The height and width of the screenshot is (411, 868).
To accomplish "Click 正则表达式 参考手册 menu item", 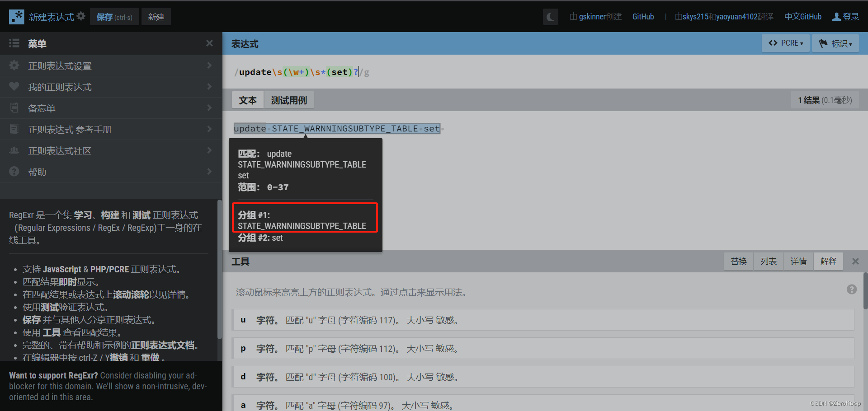I will [111, 129].
